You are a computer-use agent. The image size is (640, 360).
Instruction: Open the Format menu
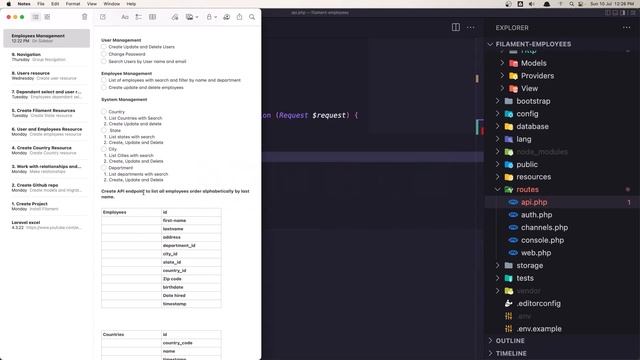[73, 4]
